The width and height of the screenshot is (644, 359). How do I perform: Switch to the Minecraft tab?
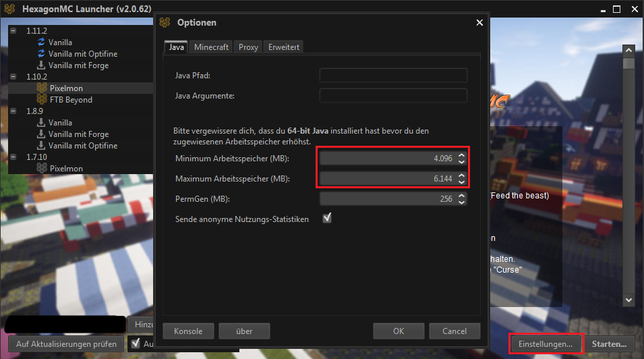(211, 47)
